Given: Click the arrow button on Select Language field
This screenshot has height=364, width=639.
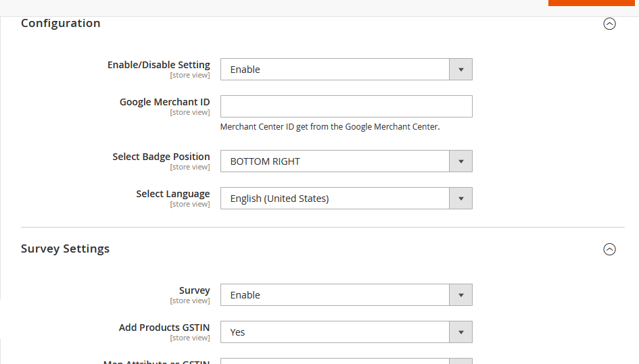Looking at the screenshot, I should [460, 199].
